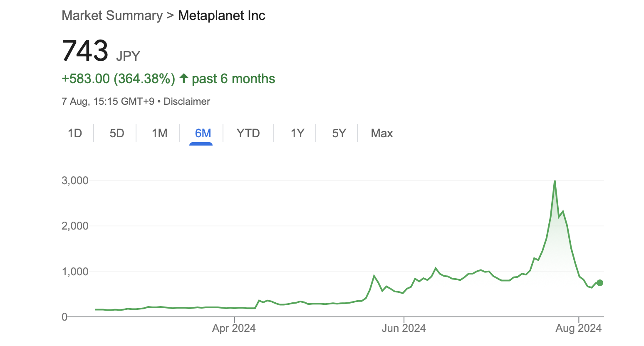Open the YTD chart view

pyautogui.click(x=248, y=133)
